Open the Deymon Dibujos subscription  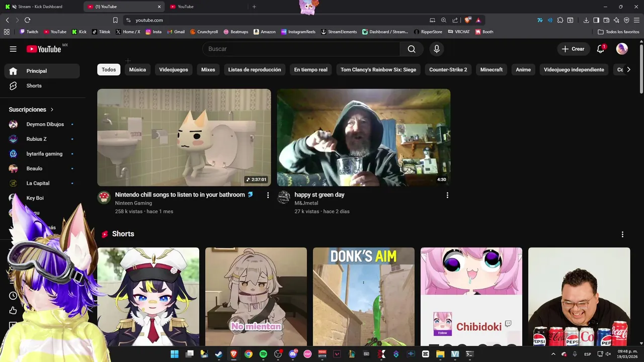(x=41, y=124)
